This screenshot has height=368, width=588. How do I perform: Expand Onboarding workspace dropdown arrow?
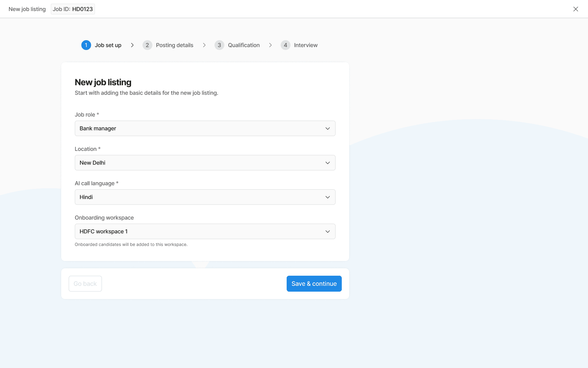(328, 232)
